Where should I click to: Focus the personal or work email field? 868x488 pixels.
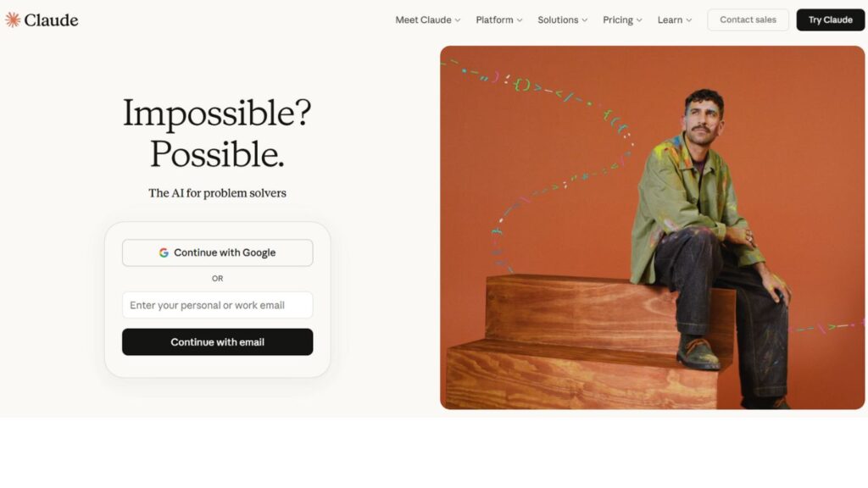(218, 305)
